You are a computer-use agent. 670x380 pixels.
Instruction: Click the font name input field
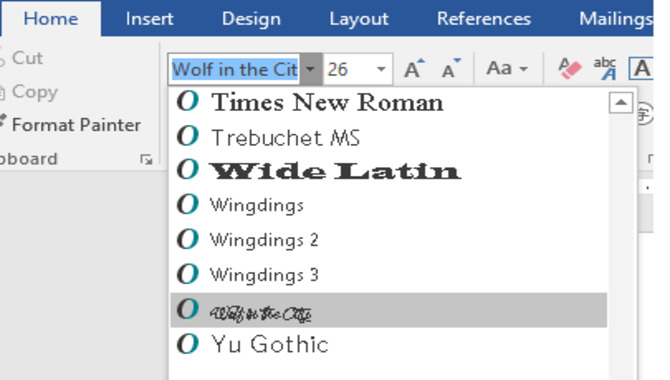point(235,69)
